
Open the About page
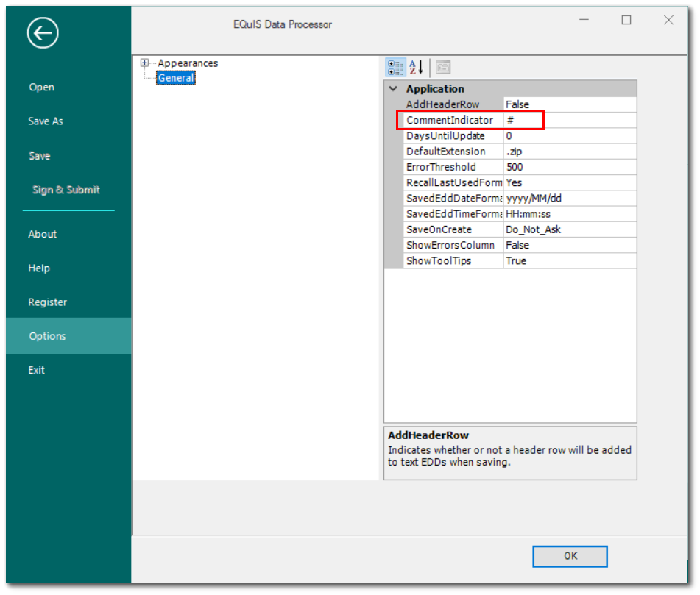[43, 234]
